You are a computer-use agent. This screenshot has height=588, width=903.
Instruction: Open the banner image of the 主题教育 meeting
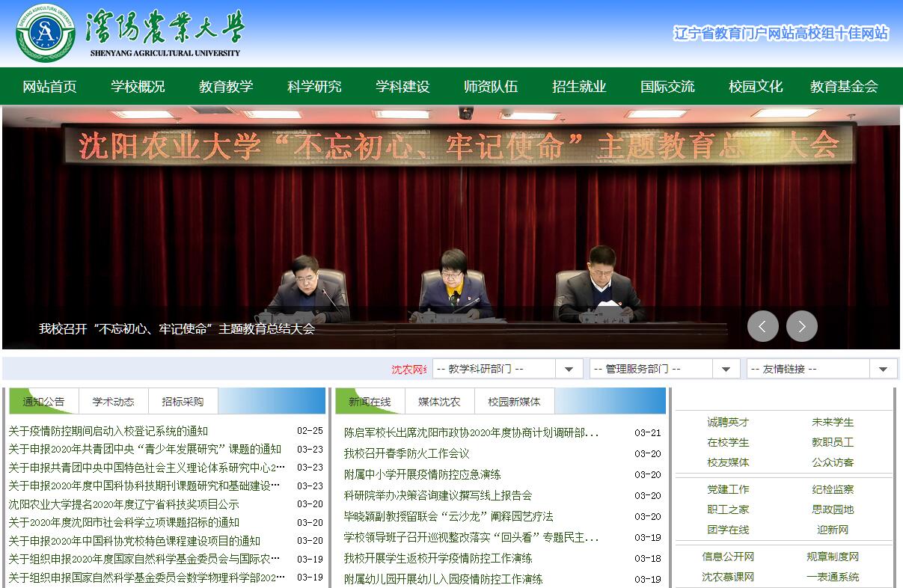pyautogui.click(x=451, y=227)
